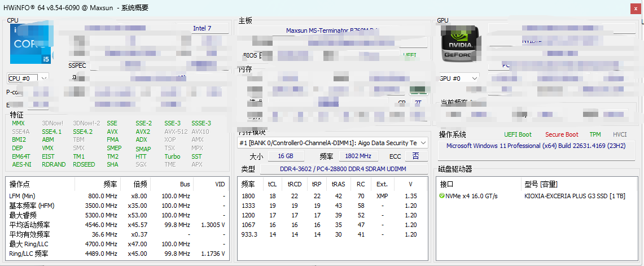The height and width of the screenshot is (266, 644).
Task: Click the Turbo feature flag
Action: tap(173, 156)
